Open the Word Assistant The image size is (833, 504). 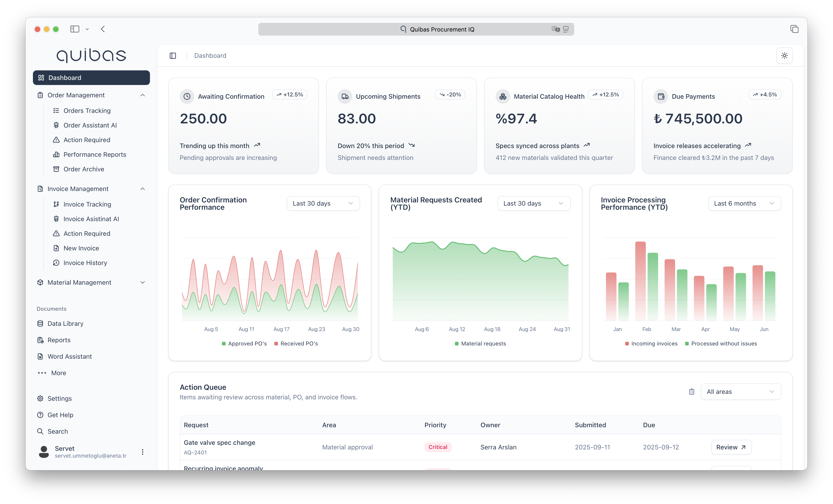pos(70,356)
